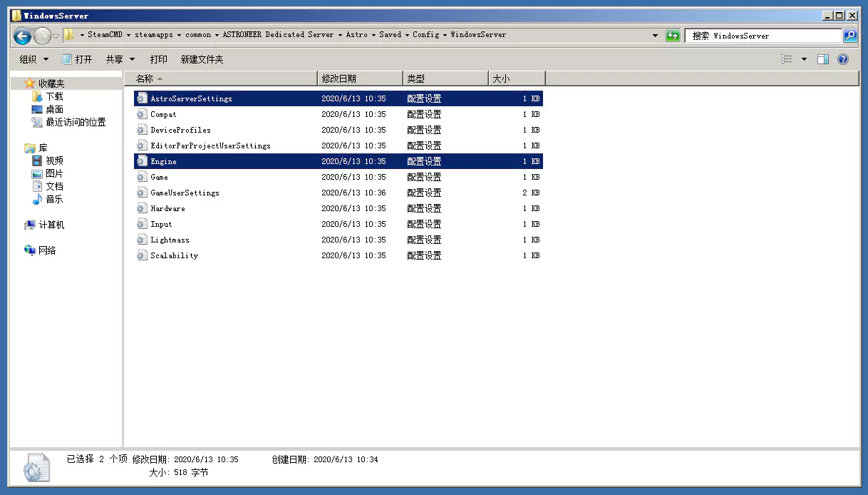The width and height of the screenshot is (868, 495).
Task: Open dropdown arrow after Config breadcrumb
Action: [445, 35]
